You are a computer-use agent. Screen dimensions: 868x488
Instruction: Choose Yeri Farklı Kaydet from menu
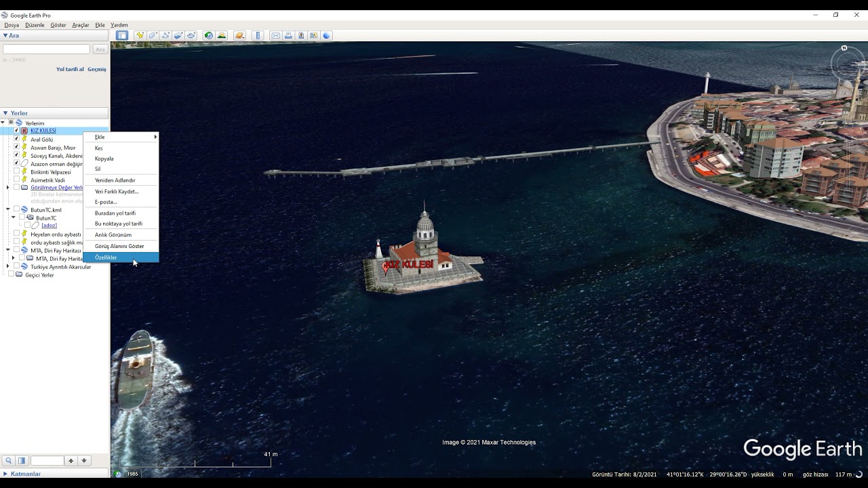pyautogui.click(x=121, y=191)
